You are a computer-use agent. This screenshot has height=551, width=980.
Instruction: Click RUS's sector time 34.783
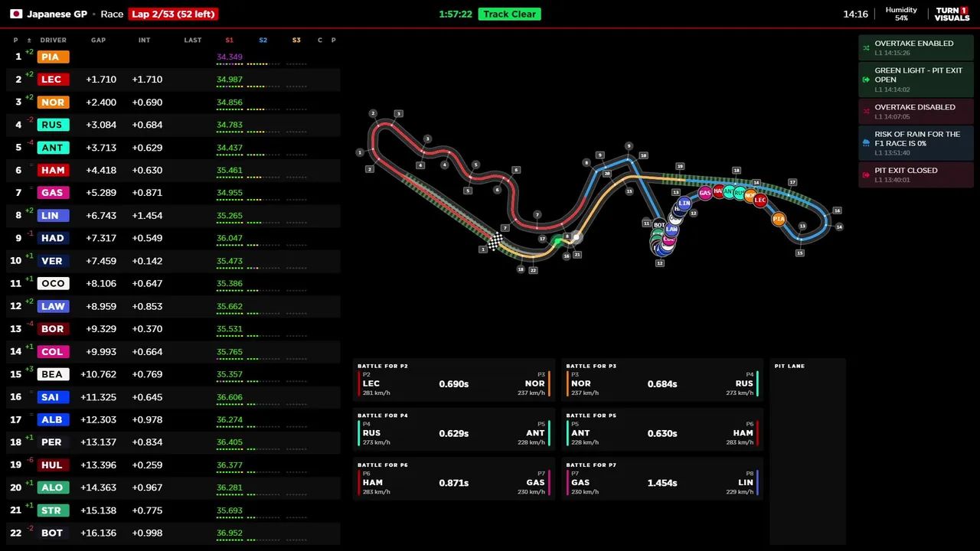coord(230,125)
